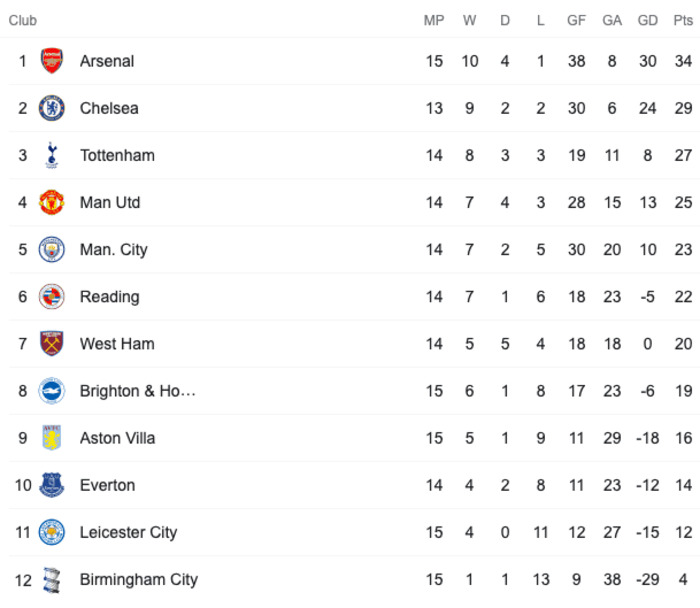Open the Leicester City team link
The image size is (700, 608).
click(x=129, y=533)
